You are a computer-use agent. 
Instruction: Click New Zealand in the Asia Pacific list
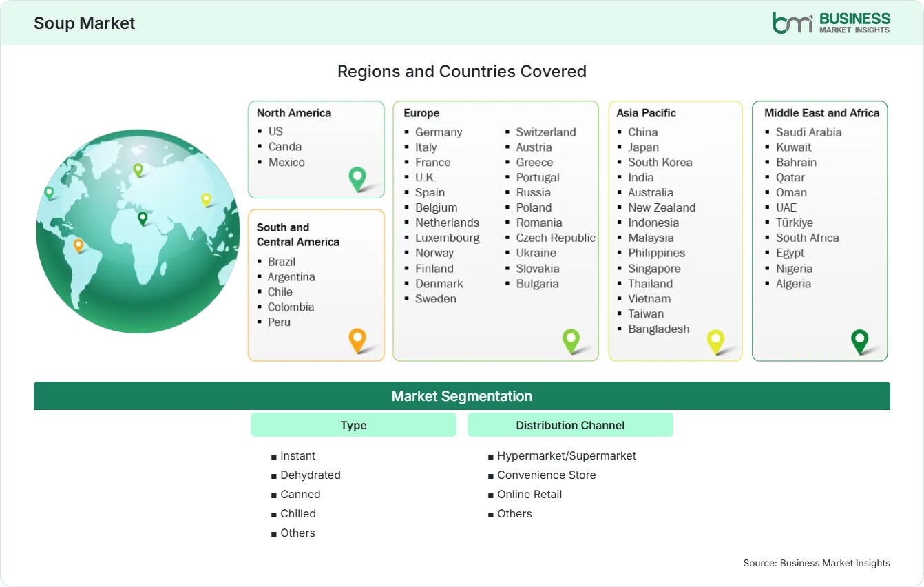662,208
